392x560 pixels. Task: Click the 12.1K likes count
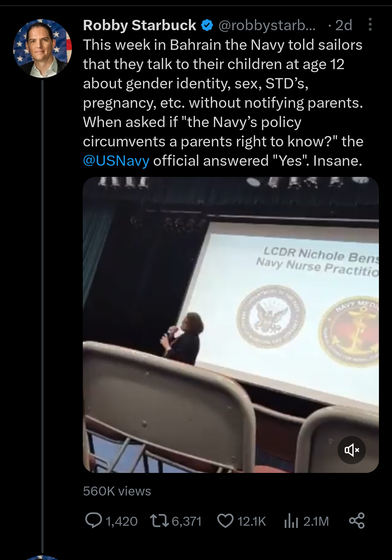252,521
